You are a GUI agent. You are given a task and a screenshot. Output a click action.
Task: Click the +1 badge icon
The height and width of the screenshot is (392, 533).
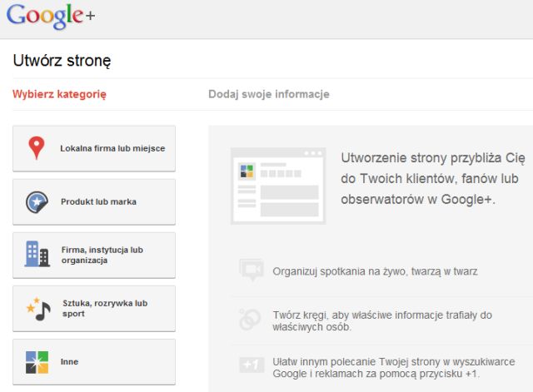tap(252, 365)
